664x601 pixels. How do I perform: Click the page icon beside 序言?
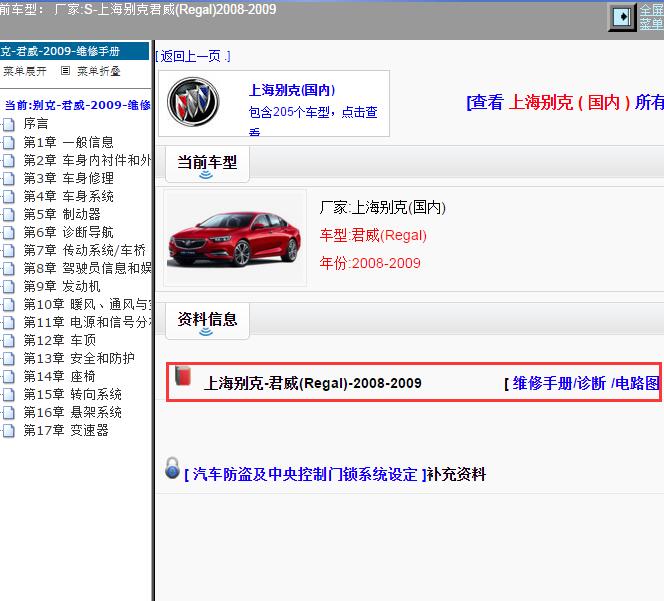pyautogui.click(x=8, y=124)
